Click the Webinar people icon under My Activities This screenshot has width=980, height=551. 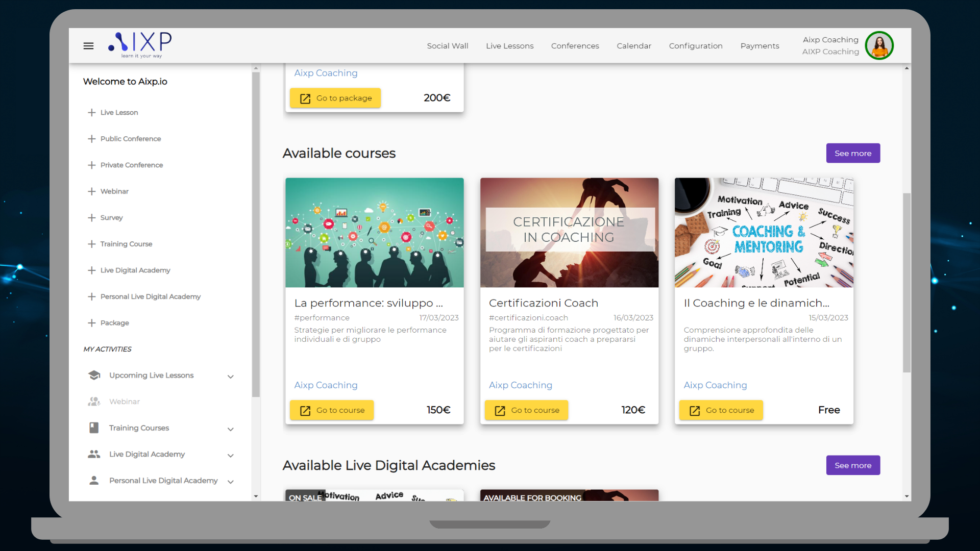coord(94,402)
